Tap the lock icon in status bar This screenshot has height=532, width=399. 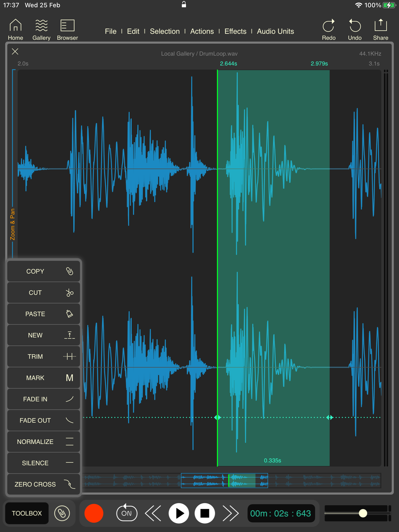(x=184, y=4)
